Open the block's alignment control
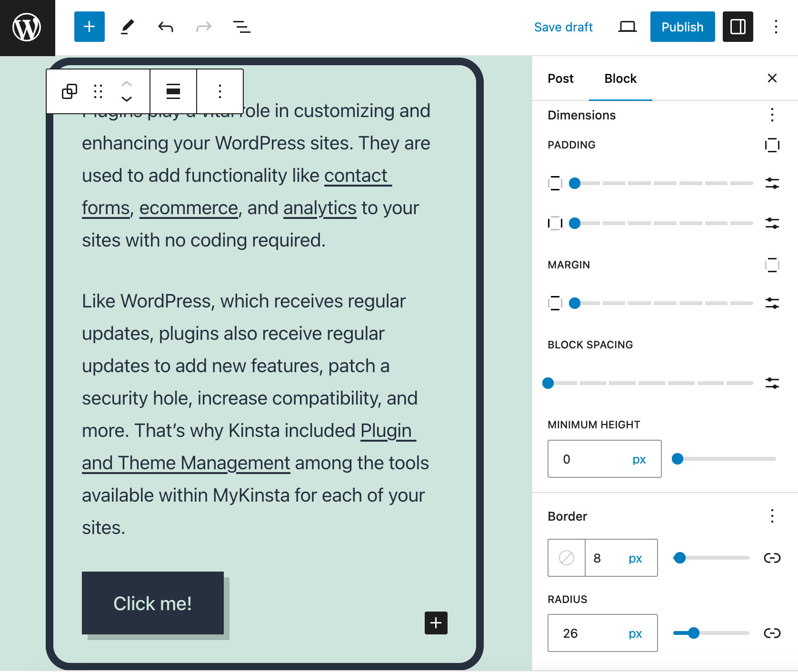Screen dimensions: 798x672 coord(172,91)
